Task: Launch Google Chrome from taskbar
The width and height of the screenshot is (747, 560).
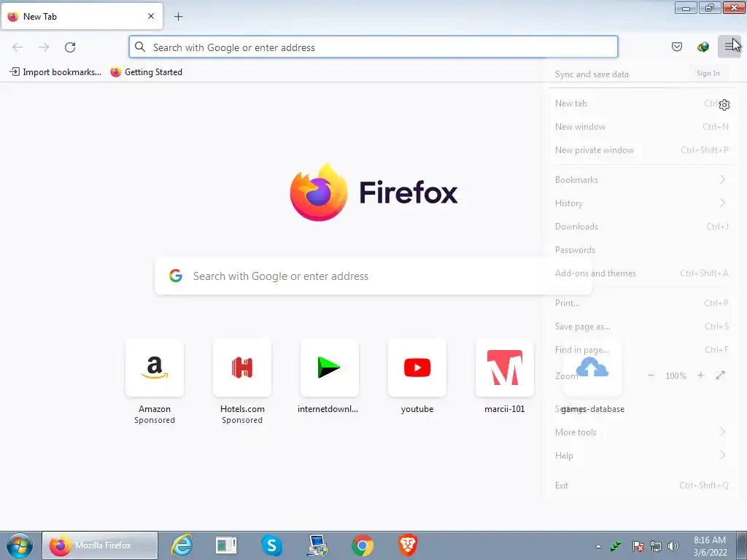Action: tap(362, 545)
